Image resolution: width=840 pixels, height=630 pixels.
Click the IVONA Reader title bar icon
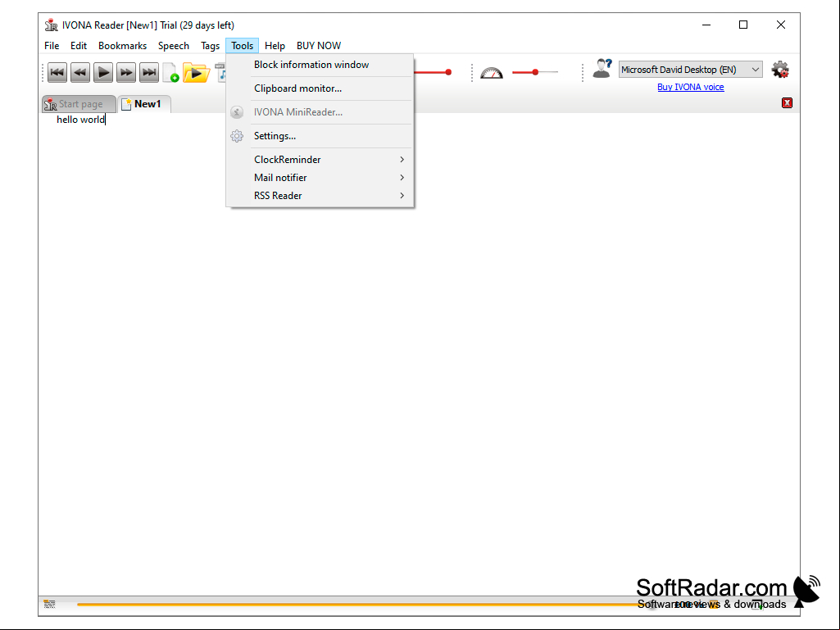[x=52, y=25]
